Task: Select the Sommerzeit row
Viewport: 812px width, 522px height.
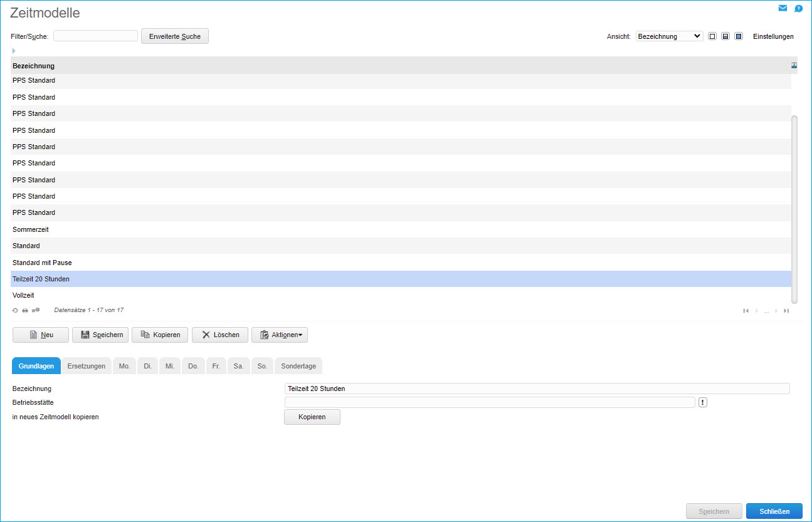Action: click(x=401, y=229)
